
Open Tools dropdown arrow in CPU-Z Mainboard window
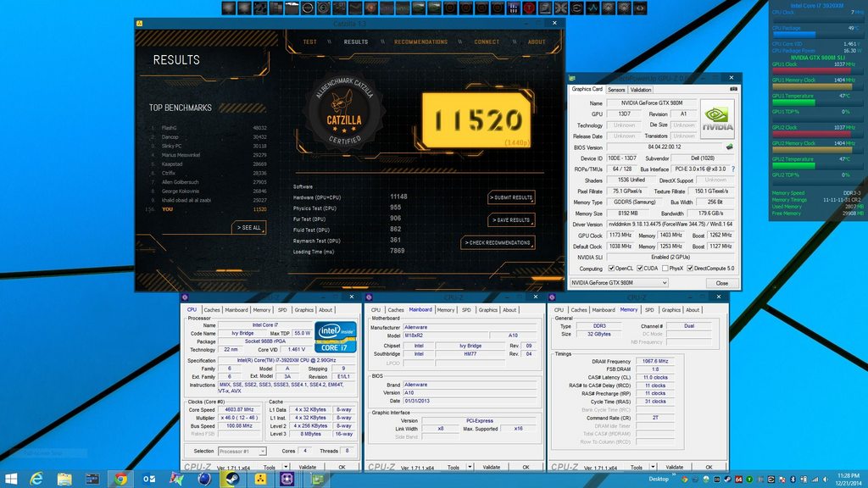[470, 468]
